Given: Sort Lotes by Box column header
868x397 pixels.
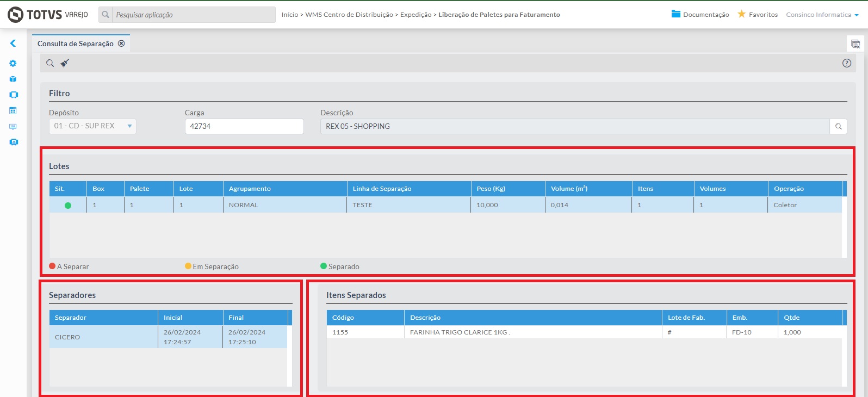Looking at the screenshot, I should click(106, 189).
